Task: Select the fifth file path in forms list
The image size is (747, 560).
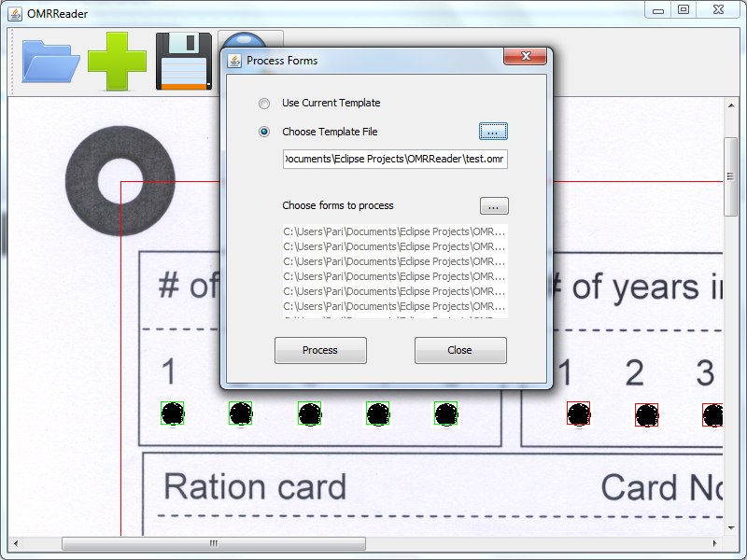Action: click(x=394, y=291)
